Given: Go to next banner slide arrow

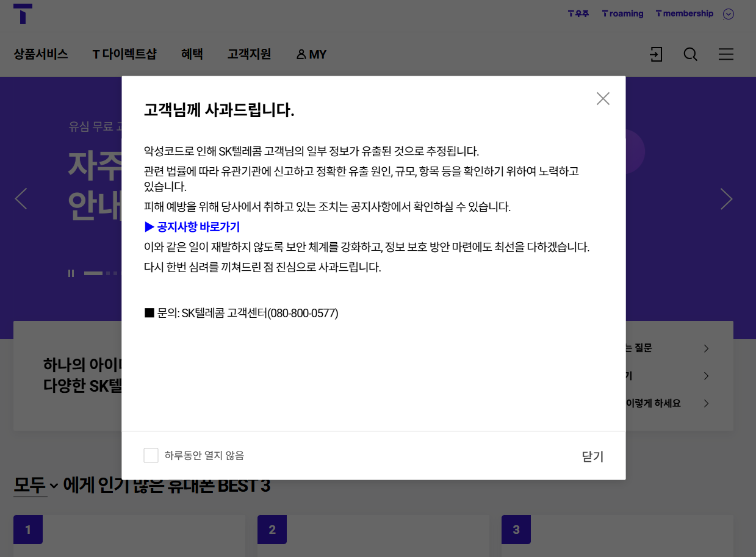Looking at the screenshot, I should tap(726, 199).
